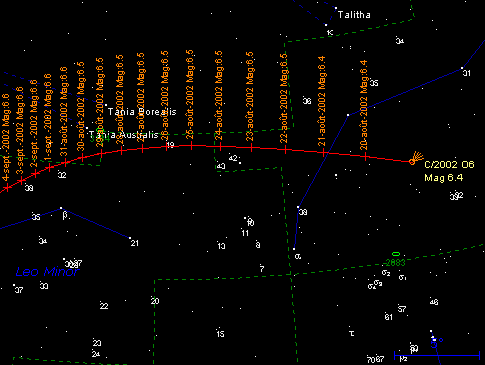485x365 pixels.
Task: Click the 31-août-2002 tick mark
Action: [65, 163]
